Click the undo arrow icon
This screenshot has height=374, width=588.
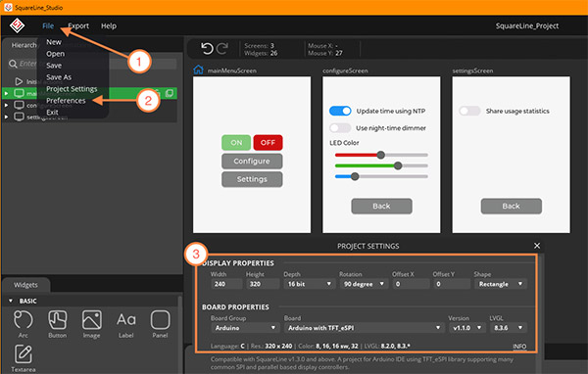207,48
